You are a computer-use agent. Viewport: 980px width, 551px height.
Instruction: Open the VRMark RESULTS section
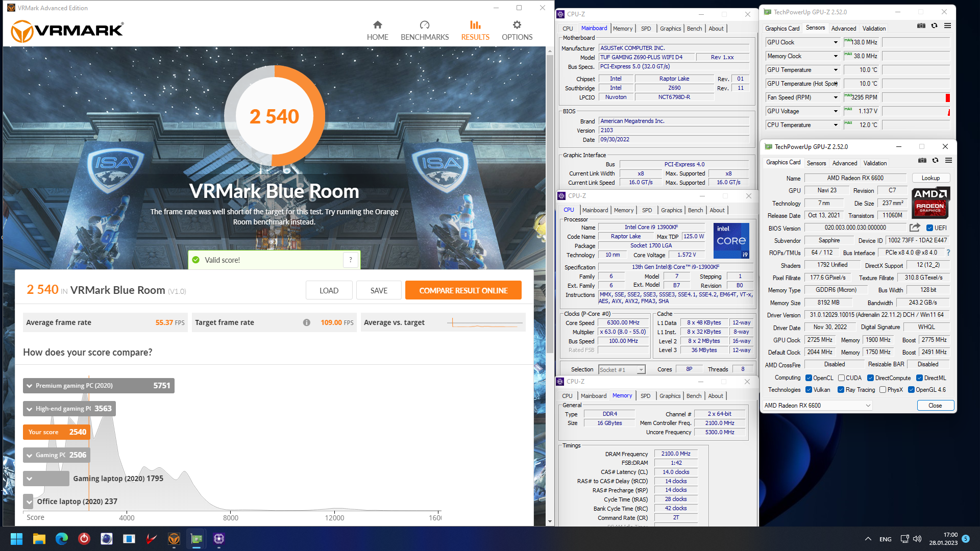[x=475, y=31]
